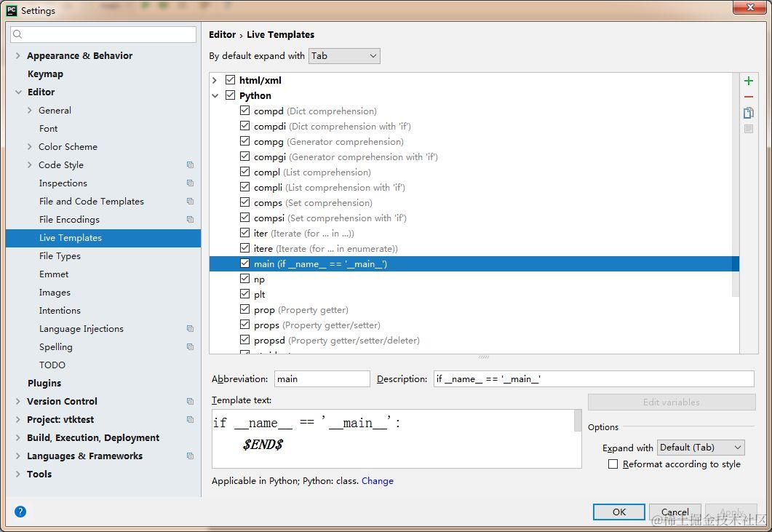Uncheck the Python template group checkbox
Viewport: 772px width, 532px height.
click(230, 95)
